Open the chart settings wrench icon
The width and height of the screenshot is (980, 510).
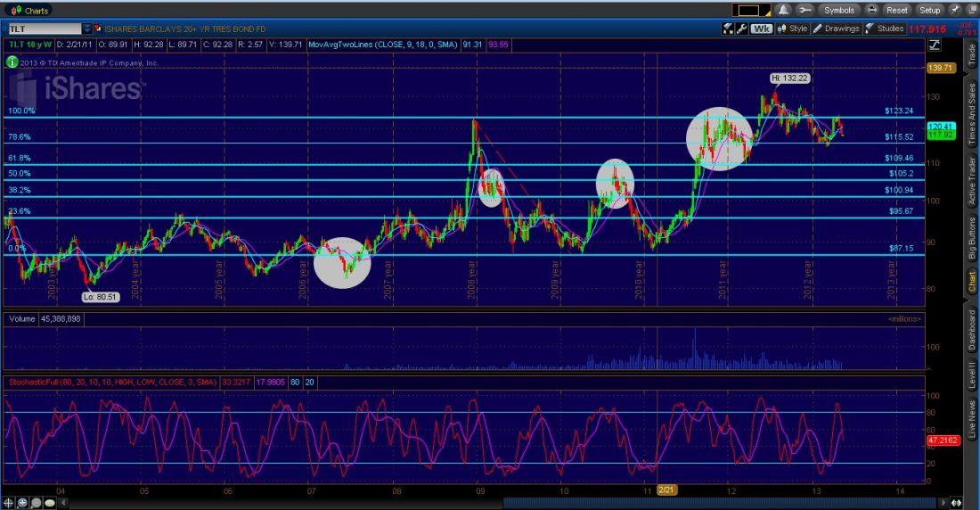740,29
